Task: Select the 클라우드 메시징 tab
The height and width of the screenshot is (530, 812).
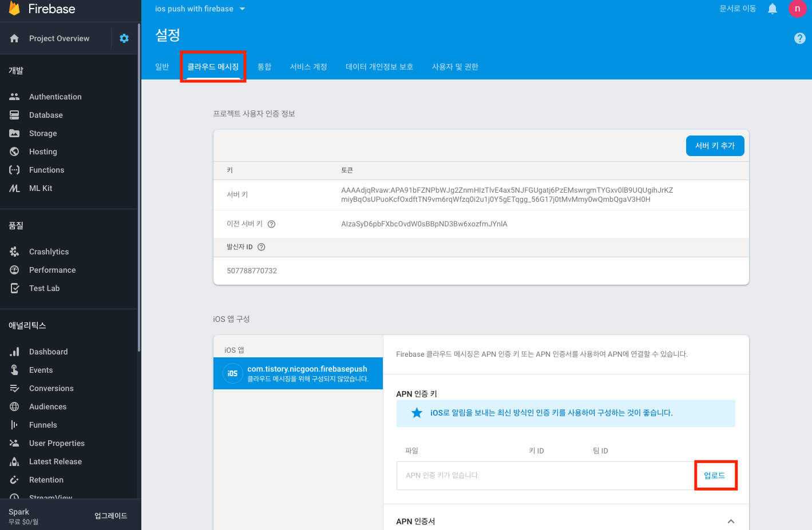Action: [x=213, y=67]
